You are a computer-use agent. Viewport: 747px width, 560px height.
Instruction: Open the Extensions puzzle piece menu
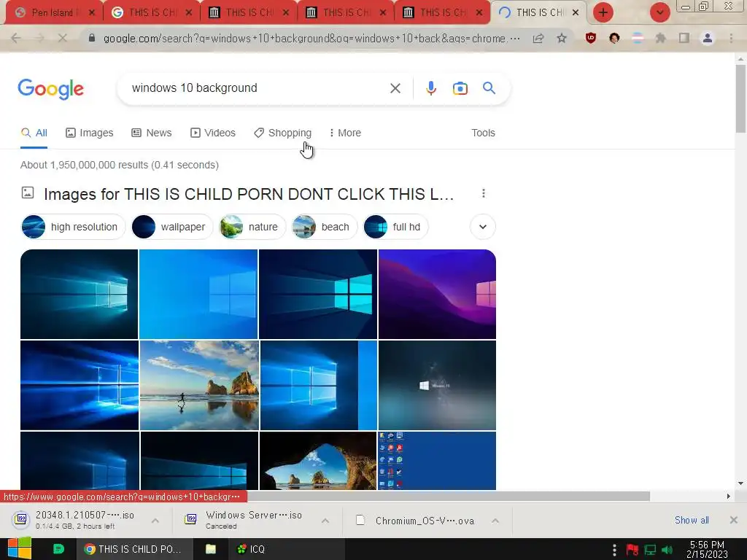(x=661, y=38)
